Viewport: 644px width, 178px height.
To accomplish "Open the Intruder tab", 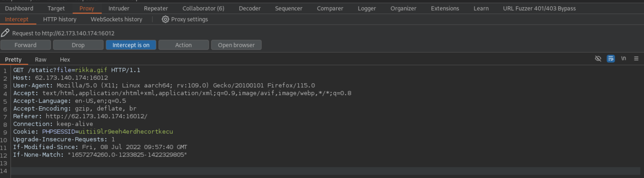I will click(119, 8).
